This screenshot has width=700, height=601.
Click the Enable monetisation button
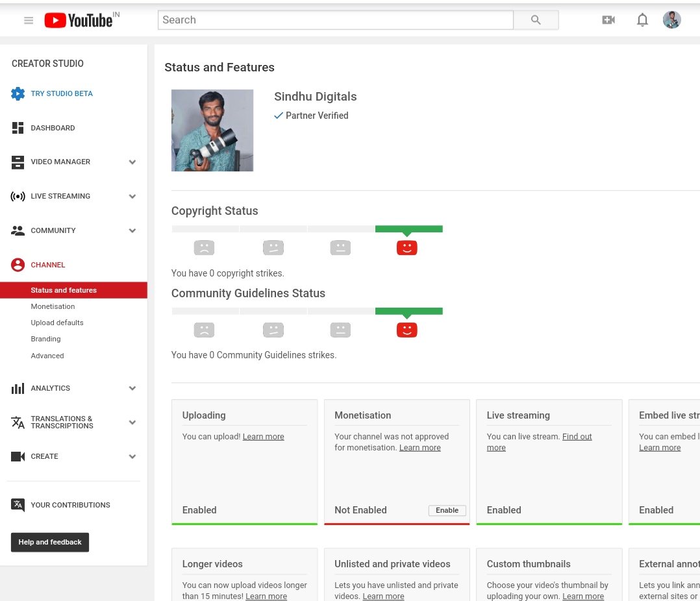(x=447, y=510)
